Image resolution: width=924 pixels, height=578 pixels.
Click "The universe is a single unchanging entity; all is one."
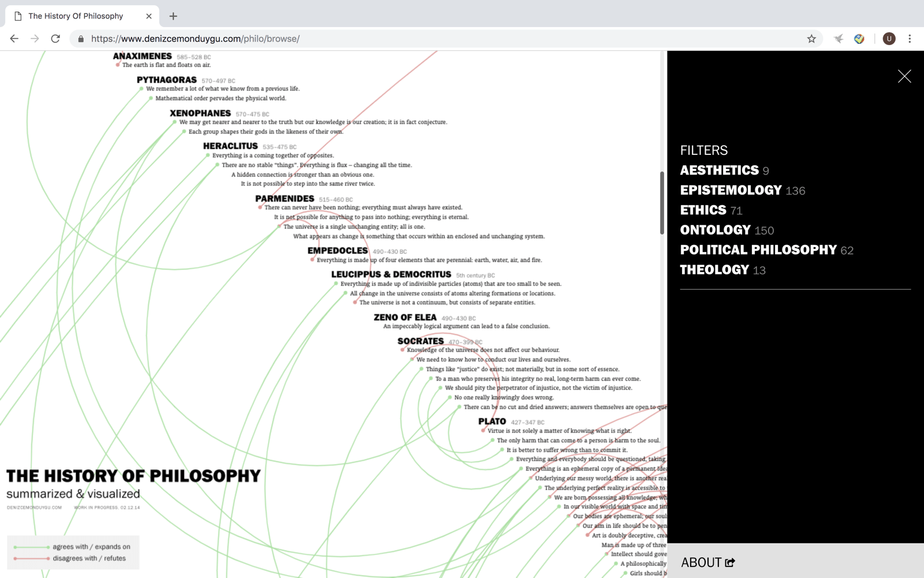coord(354,227)
